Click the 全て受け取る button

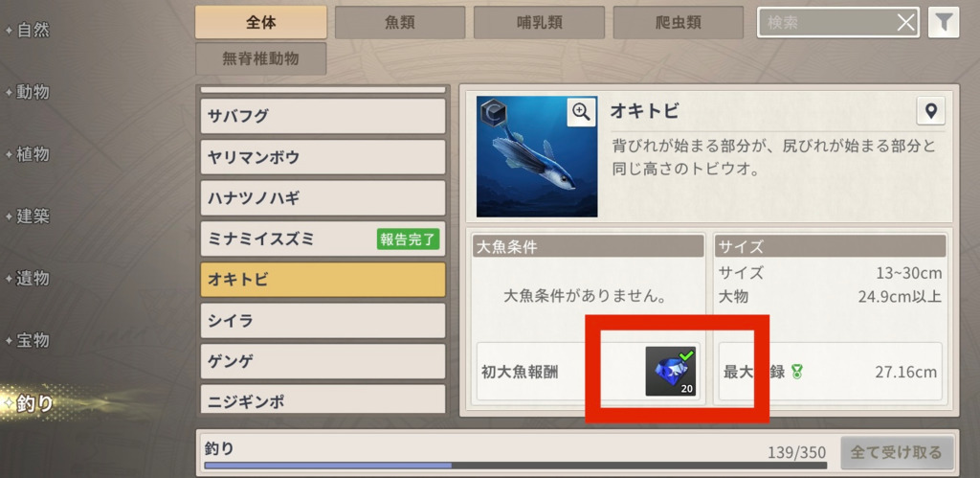[897, 452]
